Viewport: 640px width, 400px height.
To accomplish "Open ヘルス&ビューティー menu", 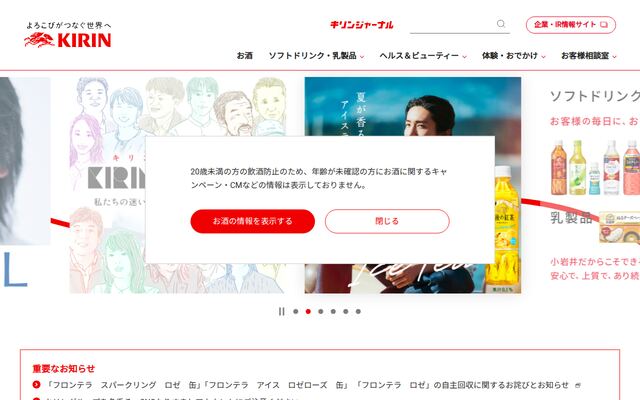I will coord(420,56).
